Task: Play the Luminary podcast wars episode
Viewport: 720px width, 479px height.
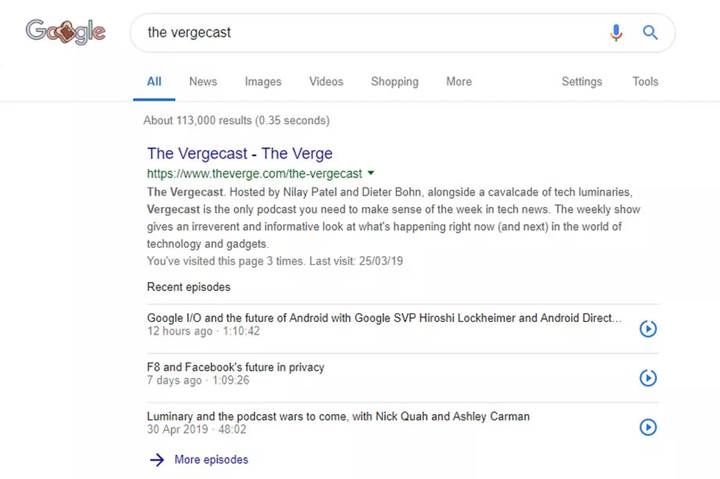Action: pyautogui.click(x=648, y=427)
